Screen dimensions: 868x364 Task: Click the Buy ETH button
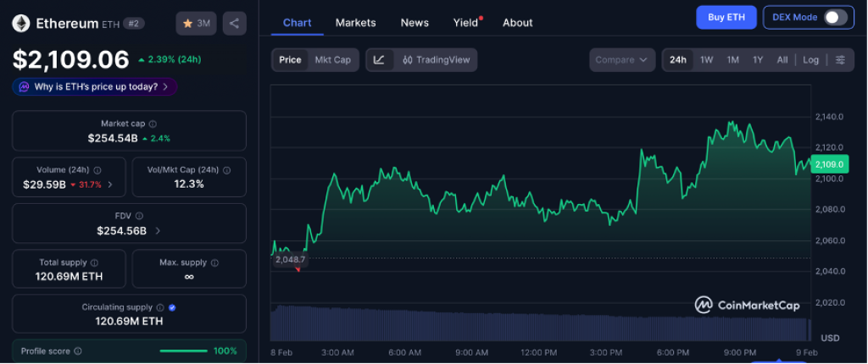coord(725,18)
